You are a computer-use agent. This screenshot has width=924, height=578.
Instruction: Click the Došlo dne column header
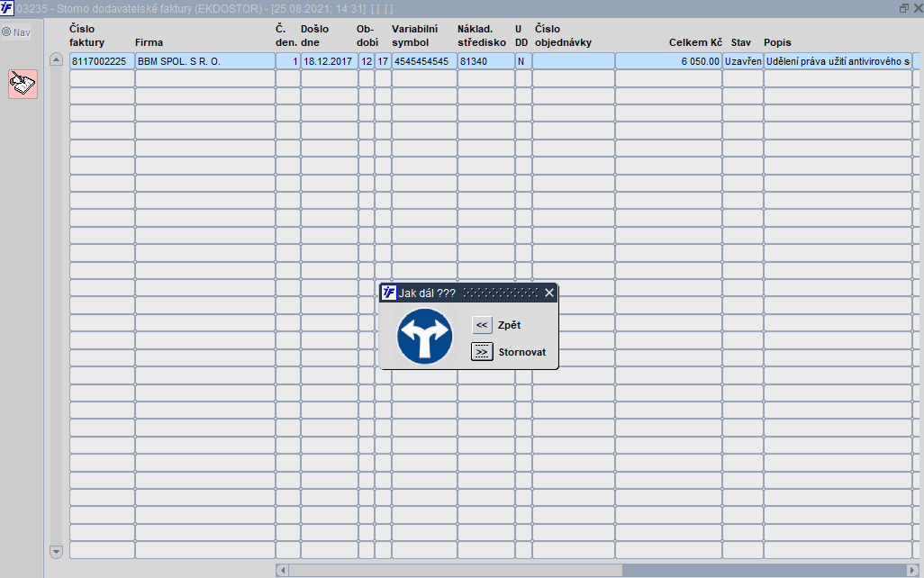[x=314, y=35]
